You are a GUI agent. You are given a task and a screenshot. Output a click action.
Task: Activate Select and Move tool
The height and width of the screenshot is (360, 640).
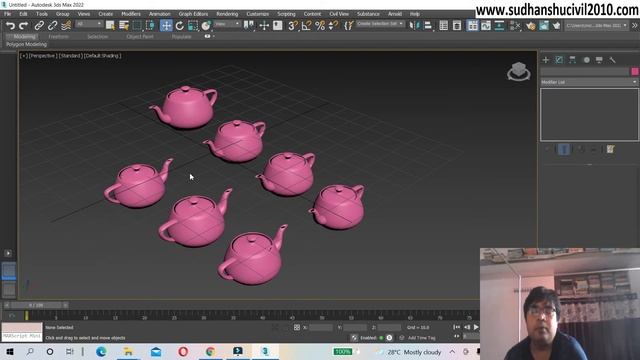(x=166, y=26)
